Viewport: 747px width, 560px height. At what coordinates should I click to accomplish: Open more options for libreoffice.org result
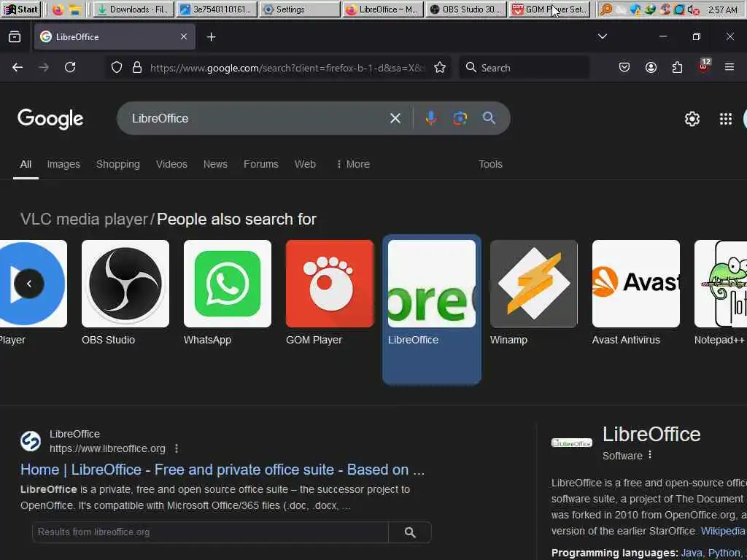click(177, 448)
